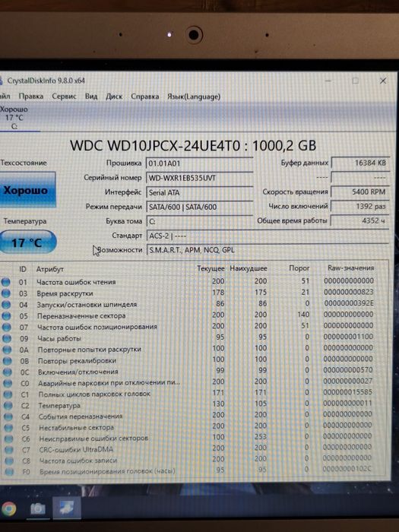Click the 17 °C temperature button
399x532 pixels.
pos(27,242)
